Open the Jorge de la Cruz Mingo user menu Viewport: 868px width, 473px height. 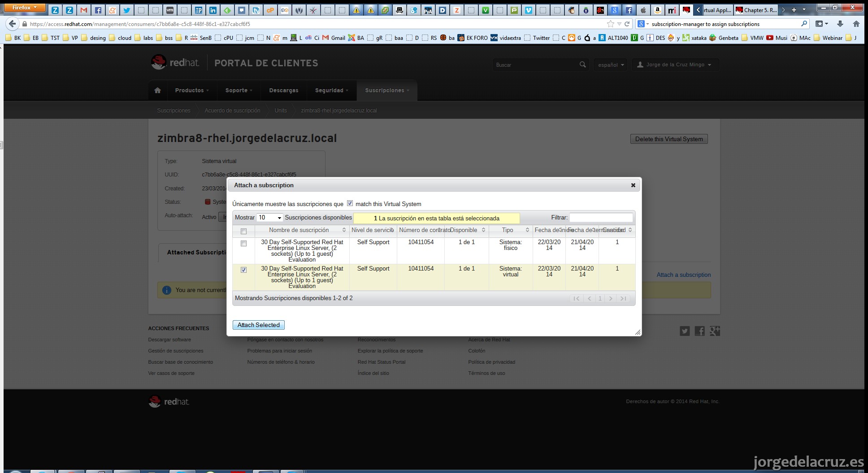tap(675, 64)
